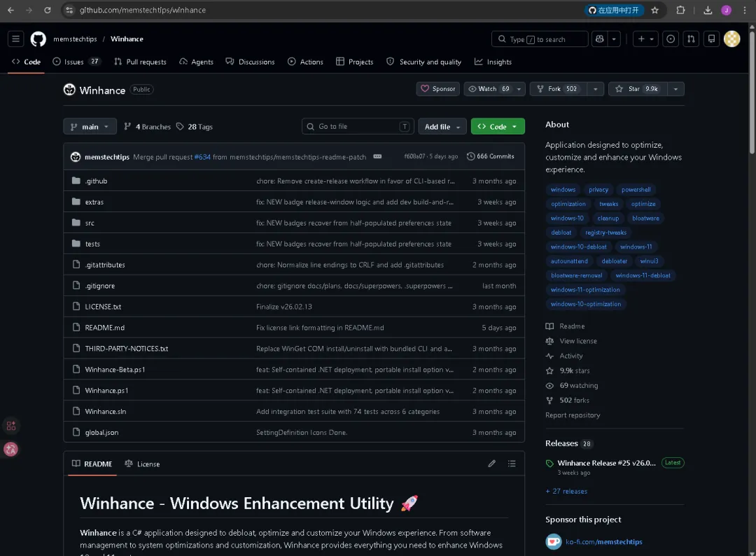Open README outline list icon

512,464
